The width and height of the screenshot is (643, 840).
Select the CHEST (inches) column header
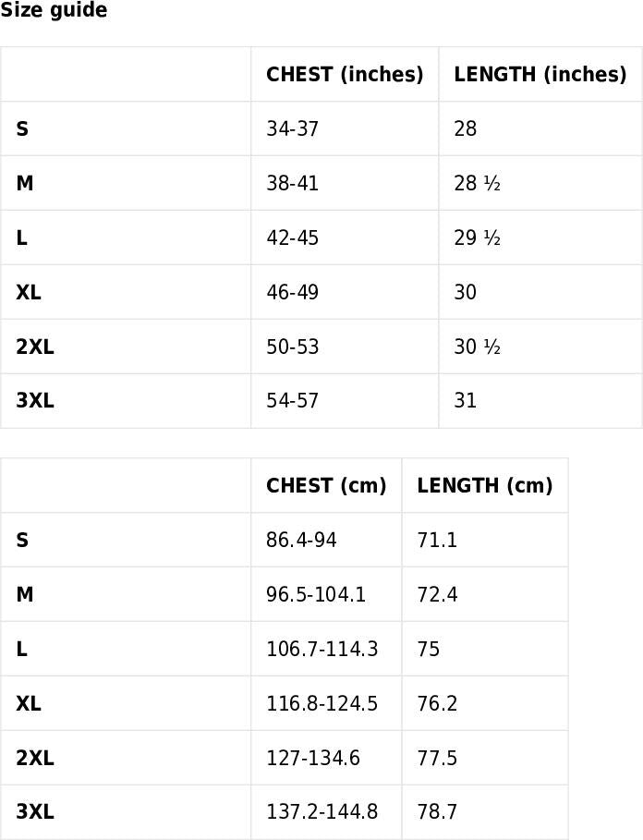click(x=345, y=75)
